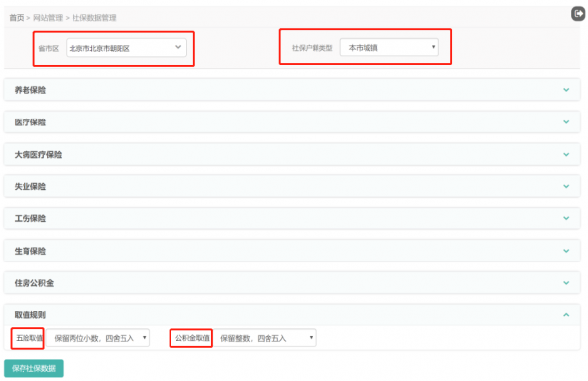Open the 五险取值 rounding dropdown

[x=97, y=338]
